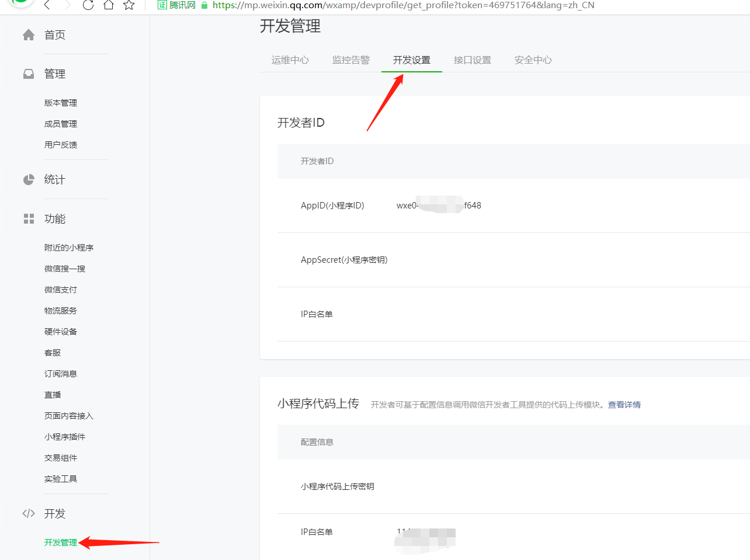The height and width of the screenshot is (560, 750).
Task: Click the browser forward arrow
Action: click(x=68, y=5)
